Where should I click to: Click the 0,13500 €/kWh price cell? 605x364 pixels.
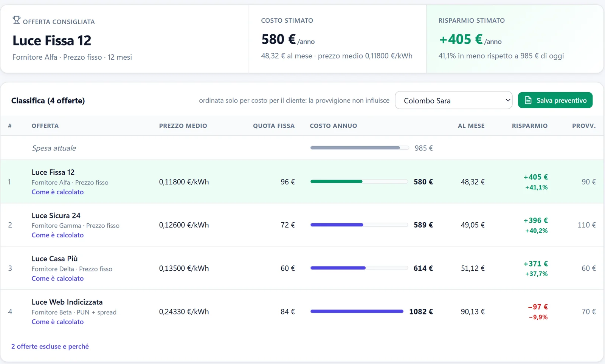tap(184, 268)
